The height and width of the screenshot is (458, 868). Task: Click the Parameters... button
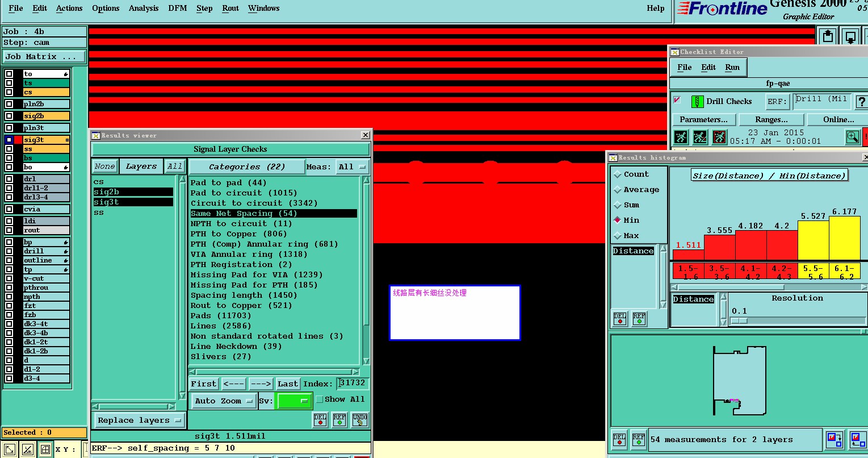point(704,120)
